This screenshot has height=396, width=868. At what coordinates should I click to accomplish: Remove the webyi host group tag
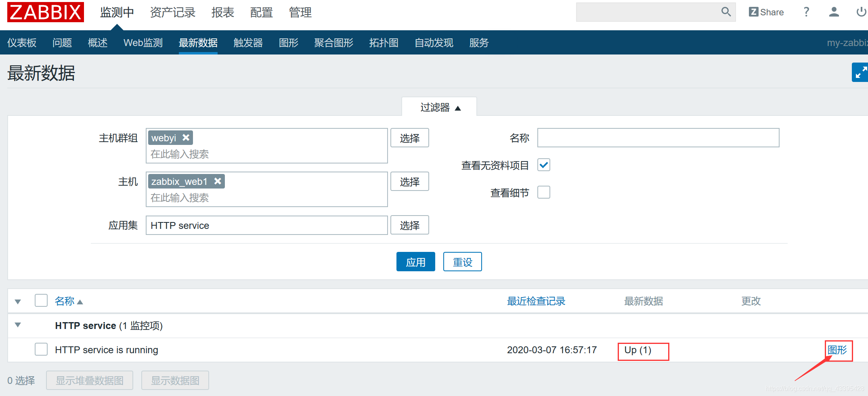click(x=186, y=138)
